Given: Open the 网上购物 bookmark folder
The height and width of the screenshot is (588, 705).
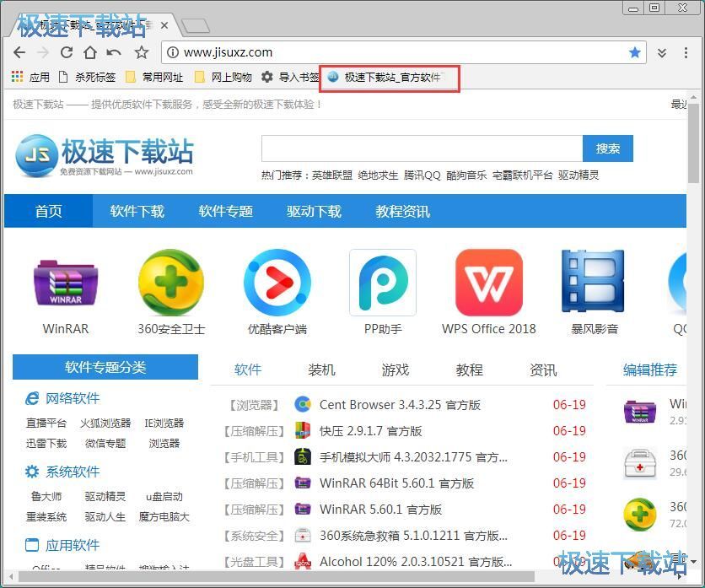Looking at the screenshot, I should point(223,78).
